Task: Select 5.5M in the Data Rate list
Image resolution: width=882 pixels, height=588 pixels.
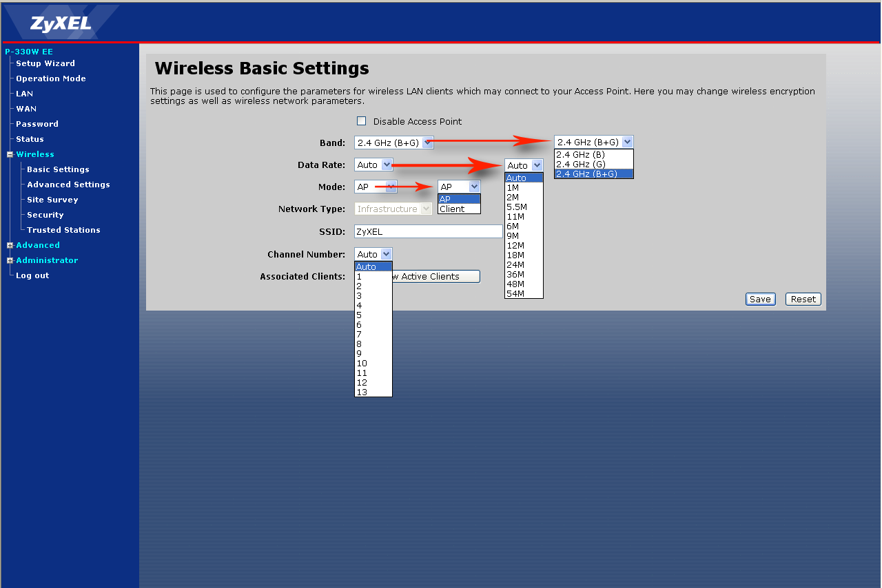Action: (x=524, y=207)
